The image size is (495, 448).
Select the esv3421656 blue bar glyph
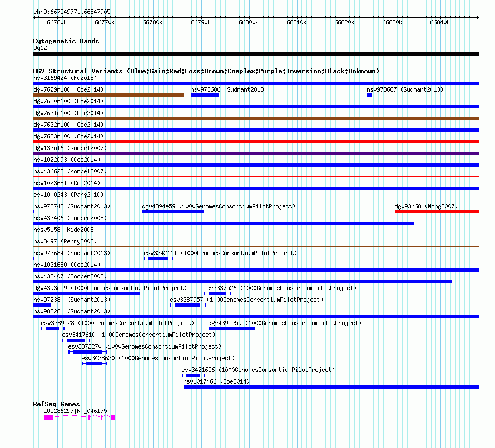click(194, 375)
